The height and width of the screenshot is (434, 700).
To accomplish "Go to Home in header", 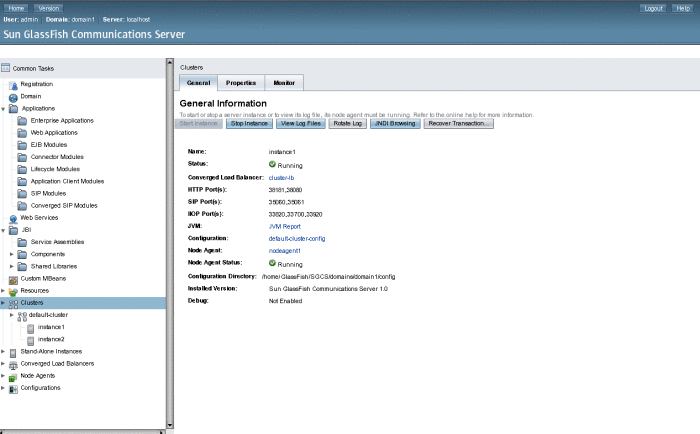I will [x=16, y=8].
